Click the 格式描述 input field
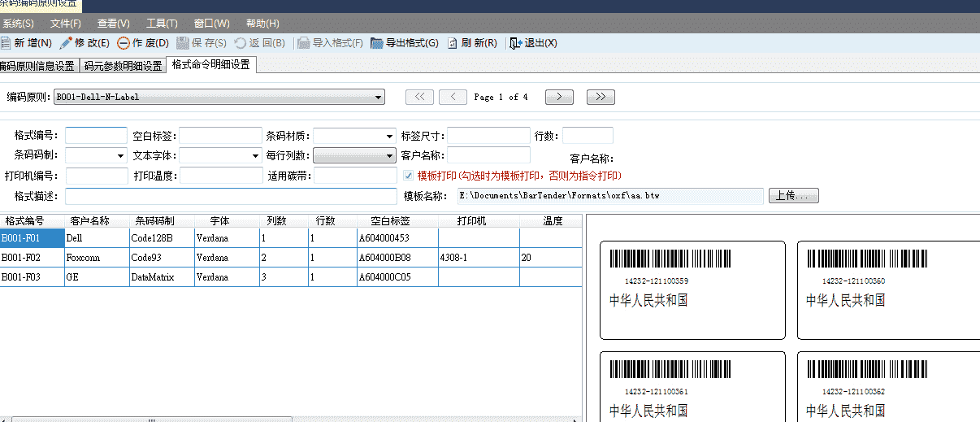 coord(231,196)
